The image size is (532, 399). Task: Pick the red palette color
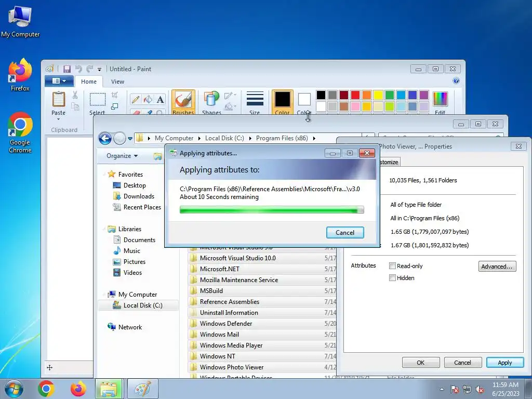[x=355, y=95]
